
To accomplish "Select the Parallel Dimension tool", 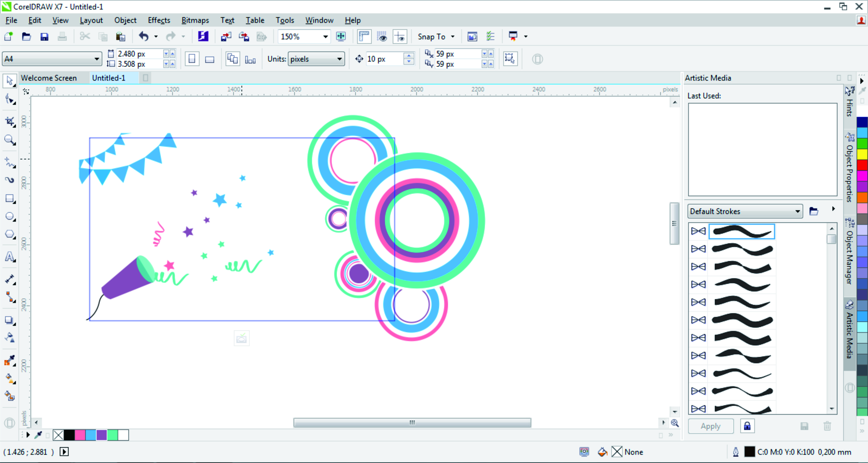I will [x=10, y=279].
